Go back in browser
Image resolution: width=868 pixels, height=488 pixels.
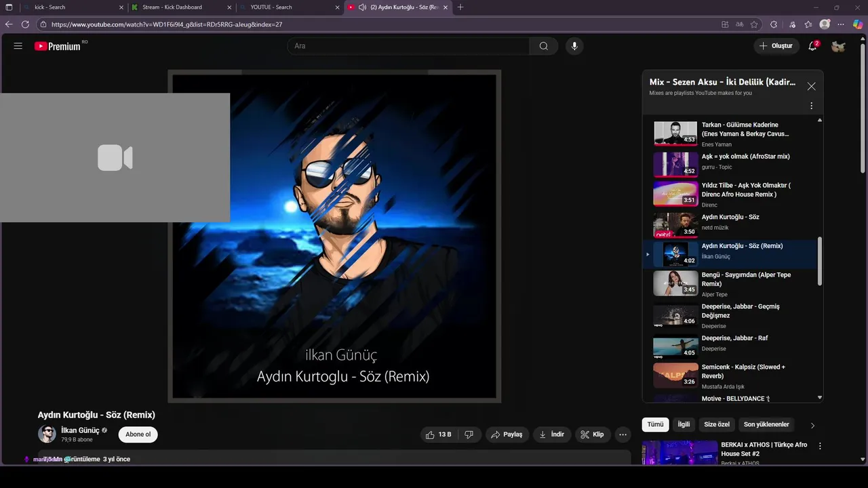9,24
